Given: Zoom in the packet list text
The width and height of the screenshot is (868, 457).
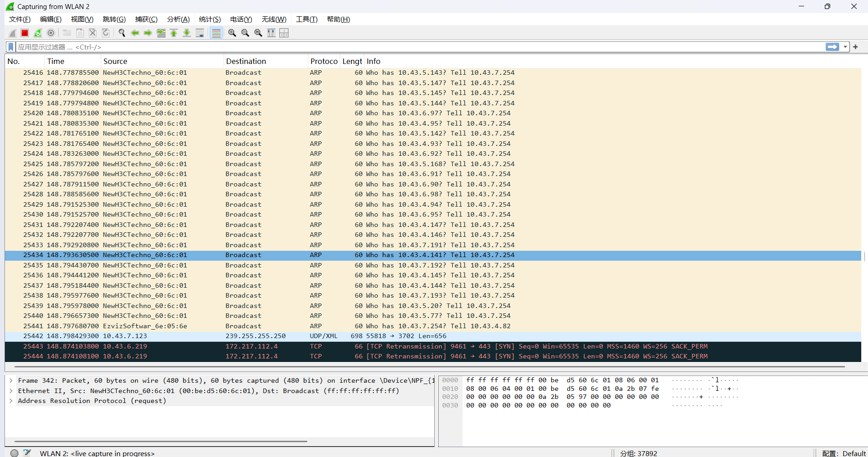Looking at the screenshot, I should click(x=232, y=33).
